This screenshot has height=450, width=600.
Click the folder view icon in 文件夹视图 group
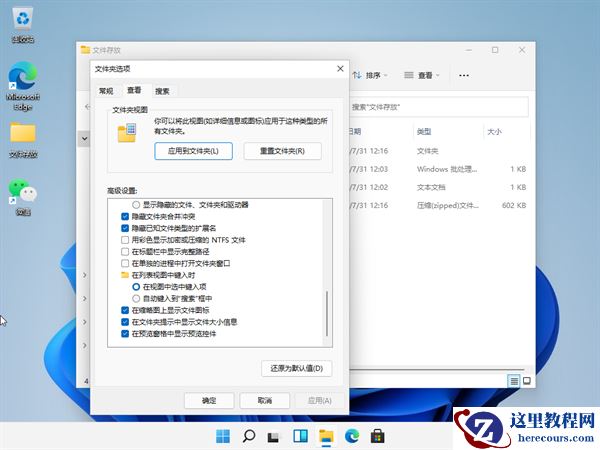coord(127,133)
